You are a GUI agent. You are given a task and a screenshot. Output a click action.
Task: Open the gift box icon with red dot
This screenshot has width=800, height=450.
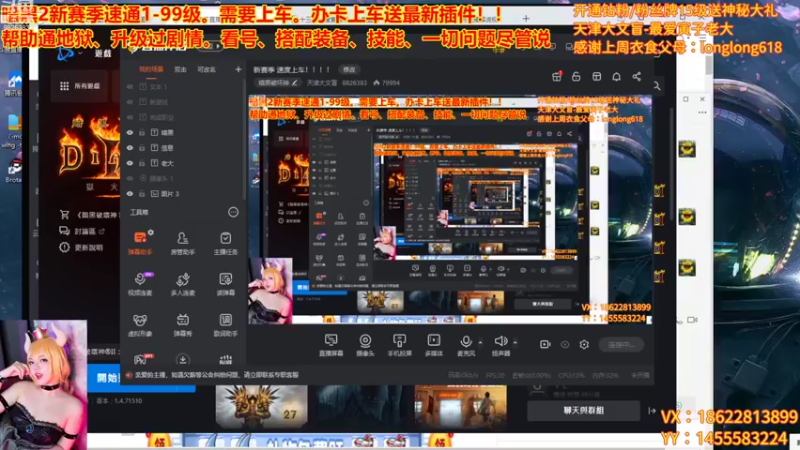click(557, 77)
